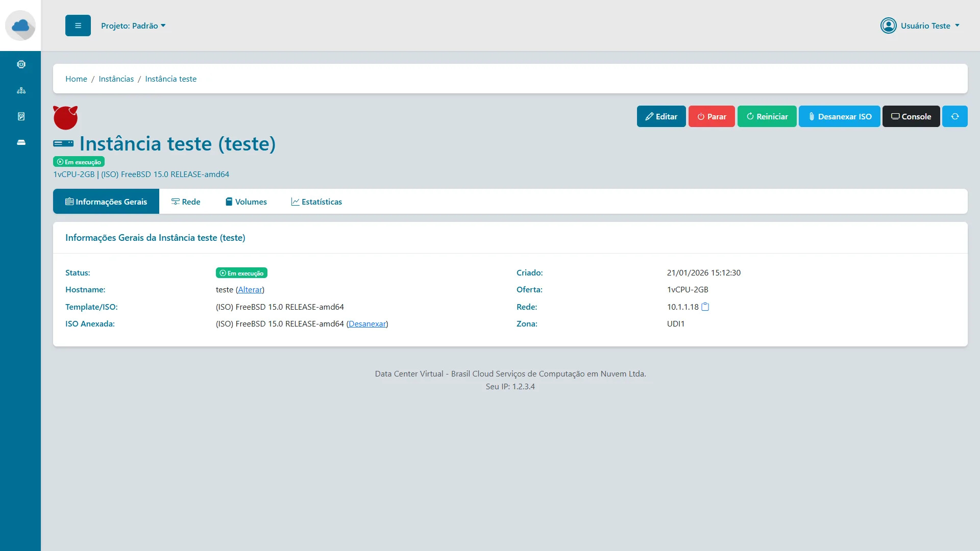
Task: Select the network topology icon in the sidebar
Action: click(21, 90)
